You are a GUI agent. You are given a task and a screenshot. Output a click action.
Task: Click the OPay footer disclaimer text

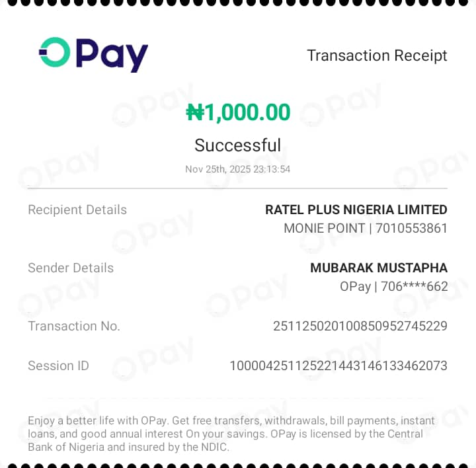(231, 434)
